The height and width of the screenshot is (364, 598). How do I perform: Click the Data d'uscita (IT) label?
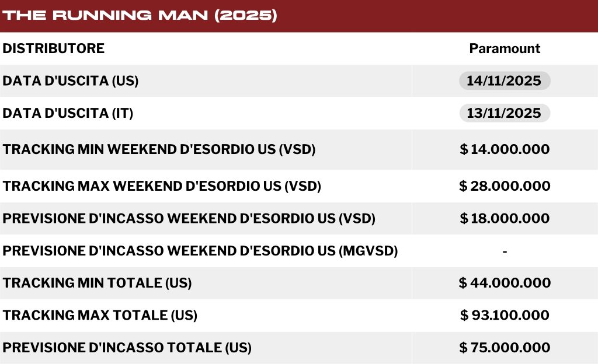68,113
